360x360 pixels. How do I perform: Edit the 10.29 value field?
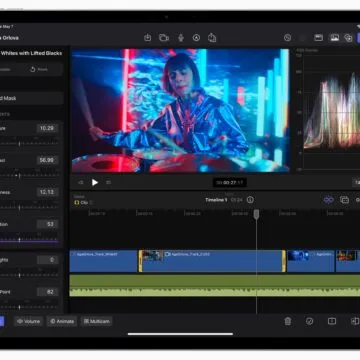pos(47,128)
